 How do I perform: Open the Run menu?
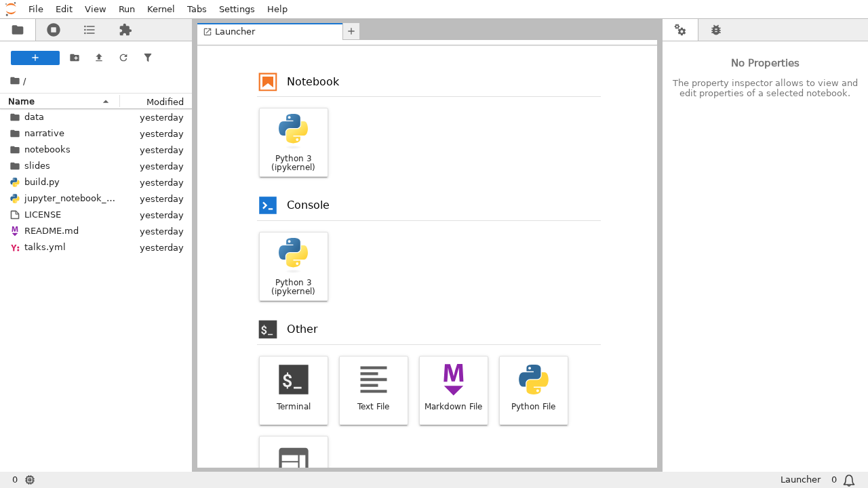[127, 9]
